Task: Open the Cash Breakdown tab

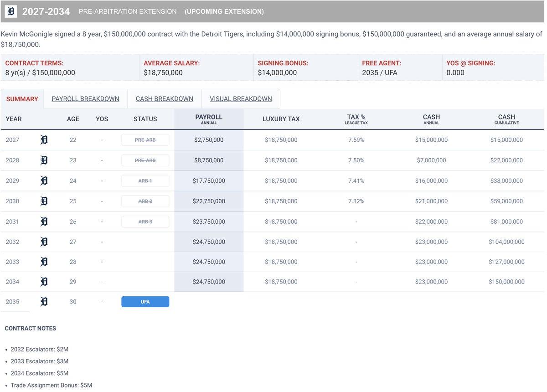Action: [x=164, y=99]
